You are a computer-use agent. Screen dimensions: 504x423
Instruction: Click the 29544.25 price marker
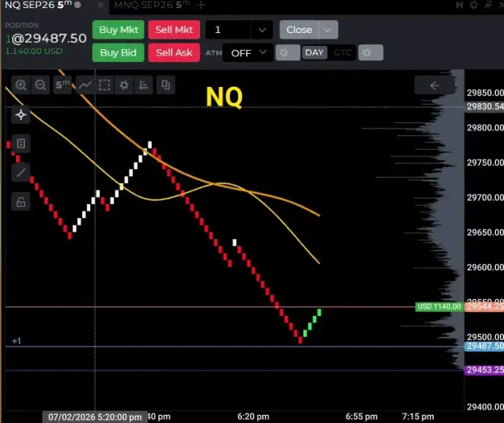coord(485,306)
